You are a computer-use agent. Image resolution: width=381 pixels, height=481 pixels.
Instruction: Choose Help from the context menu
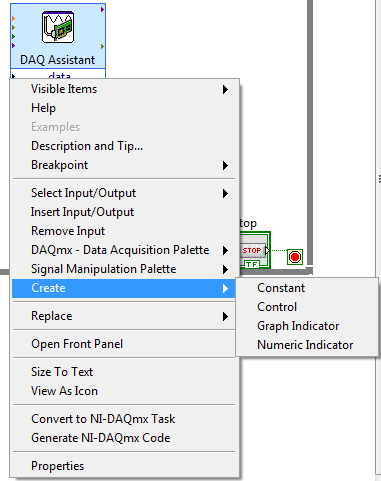[x=124, y=108]
